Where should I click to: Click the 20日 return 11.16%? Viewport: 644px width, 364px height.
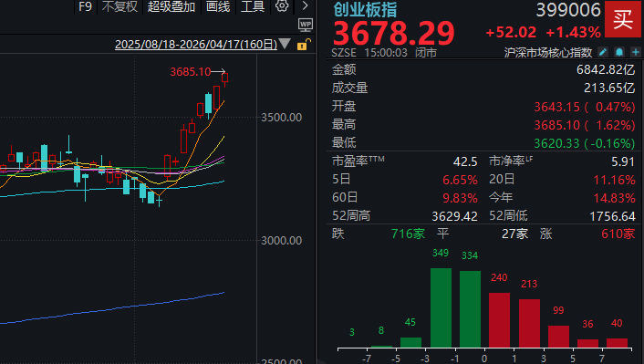[614, 180]
